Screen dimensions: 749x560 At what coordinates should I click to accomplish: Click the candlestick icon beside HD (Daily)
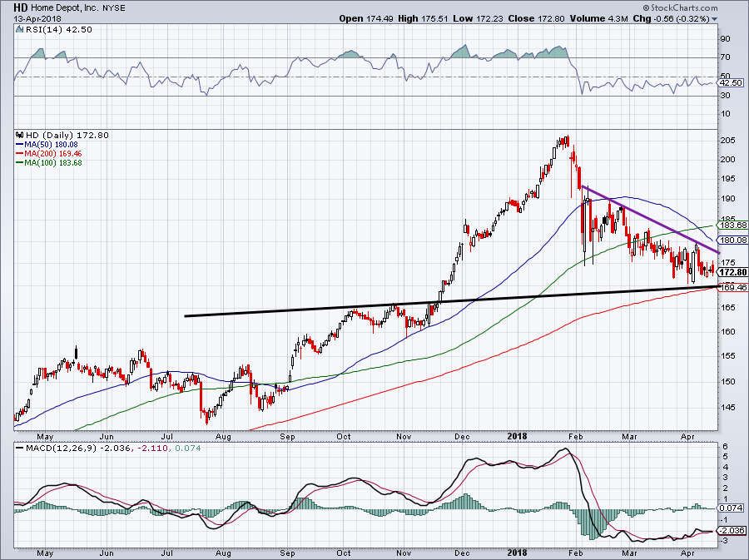(x=20, y=135)
